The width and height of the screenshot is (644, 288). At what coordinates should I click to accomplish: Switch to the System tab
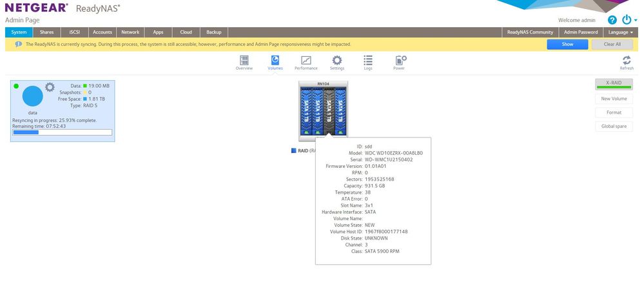pyautogui.click(x=19, y=32)
